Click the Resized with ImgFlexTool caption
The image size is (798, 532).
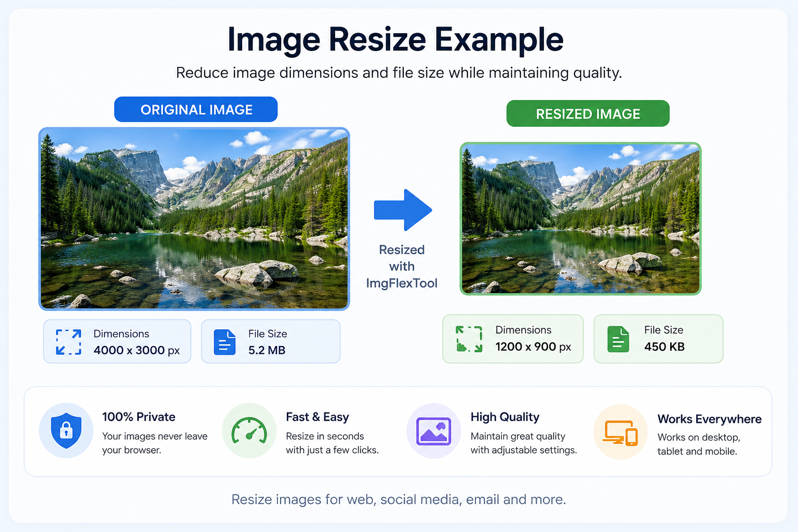click(x=402, y=267)
